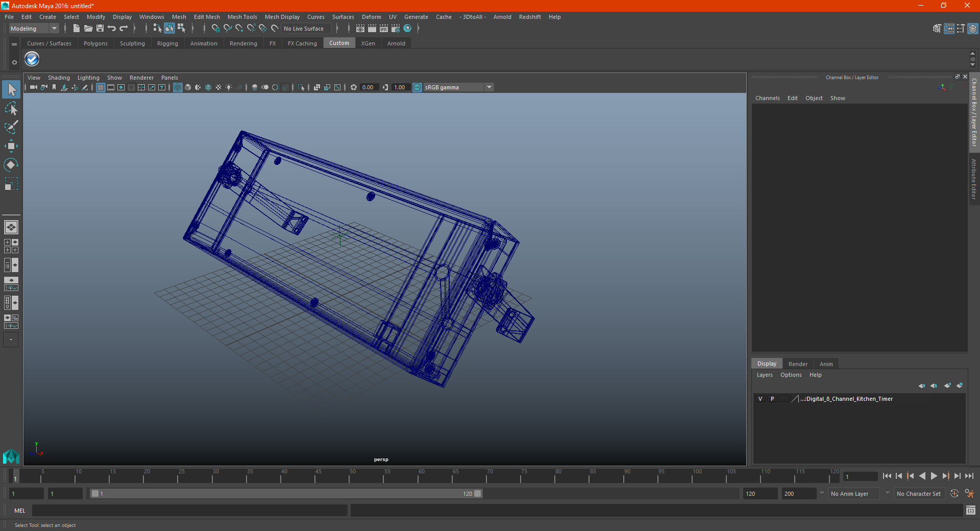This screenshot has height=531, width=980.
Task: Click four-view layout icon
Action: (x=11, y=246)
